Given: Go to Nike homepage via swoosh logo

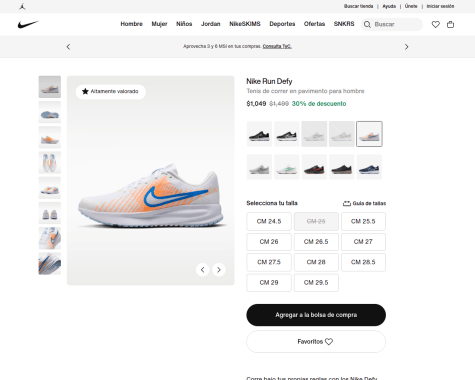Looking at the screenshot, I should [28, 24].
